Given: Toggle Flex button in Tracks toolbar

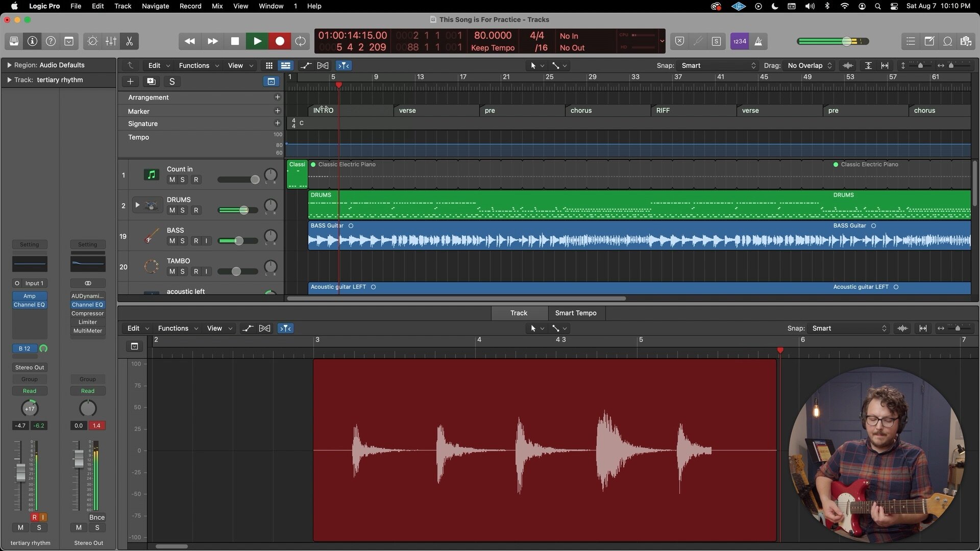Looking at the screenshot, I should pos(323,65).
